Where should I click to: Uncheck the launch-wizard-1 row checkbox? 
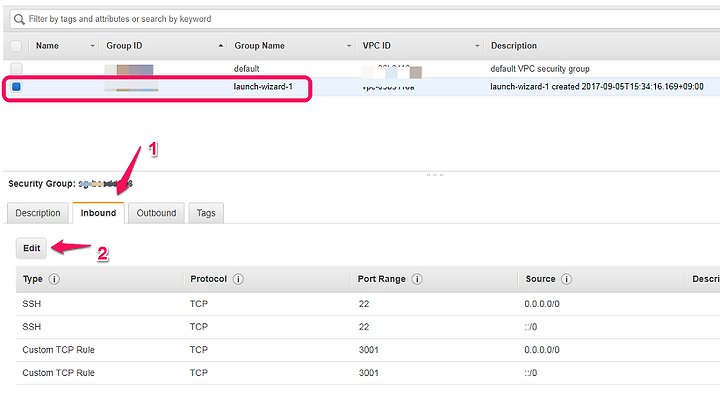coord(17,86)
